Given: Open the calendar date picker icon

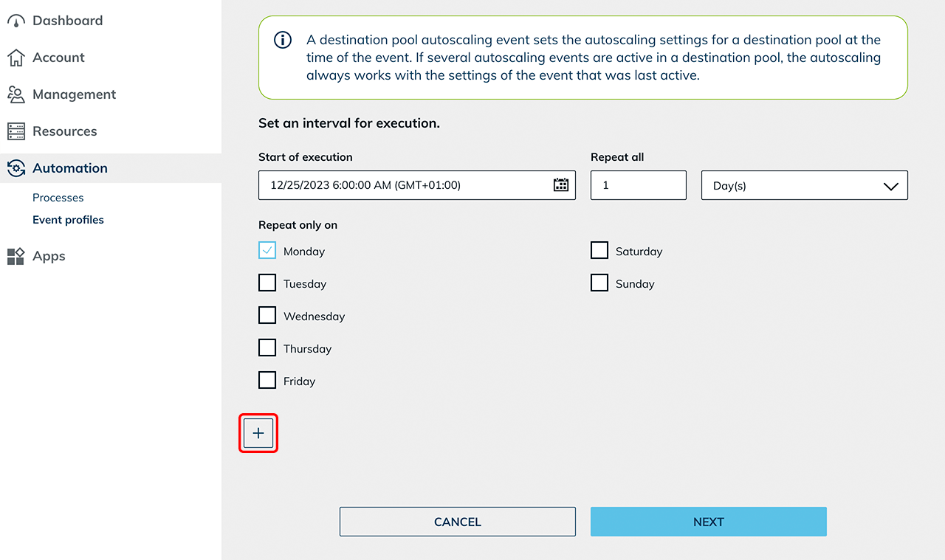Looking at the screenshot, I should (x=561, y=185).
